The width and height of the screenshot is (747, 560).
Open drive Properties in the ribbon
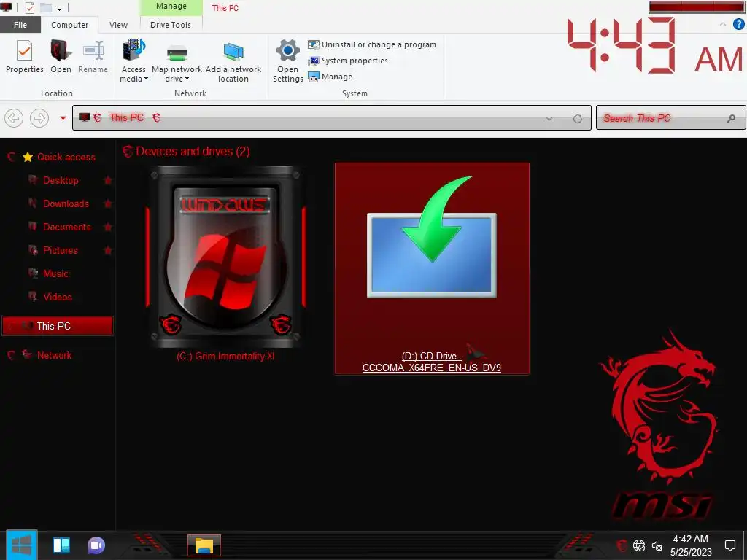(24, 57)
